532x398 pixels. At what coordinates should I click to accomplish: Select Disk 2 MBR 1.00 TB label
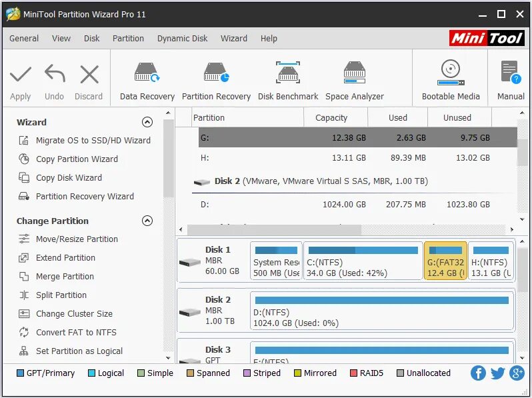(x=220, y=310)
